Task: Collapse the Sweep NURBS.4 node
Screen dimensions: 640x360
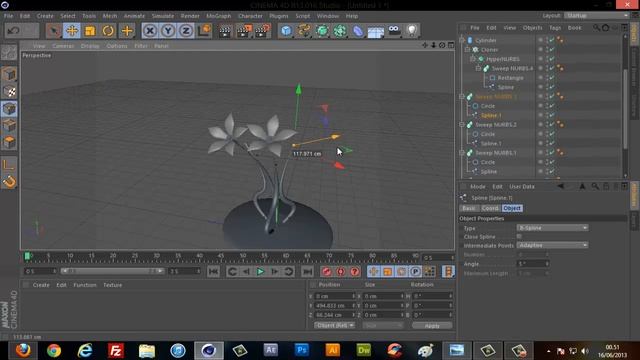Action: pos(478,68)
